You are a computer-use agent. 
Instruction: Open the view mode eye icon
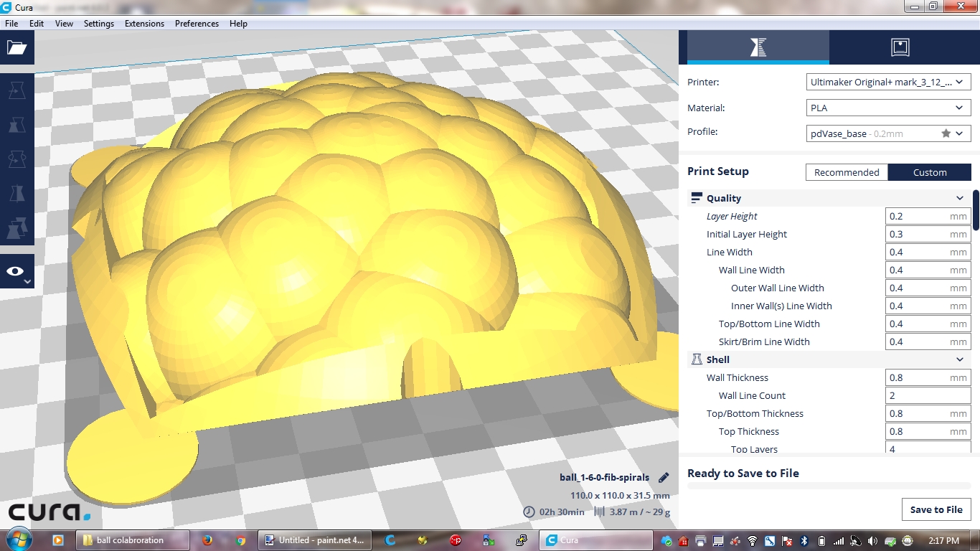coord(16,271)
